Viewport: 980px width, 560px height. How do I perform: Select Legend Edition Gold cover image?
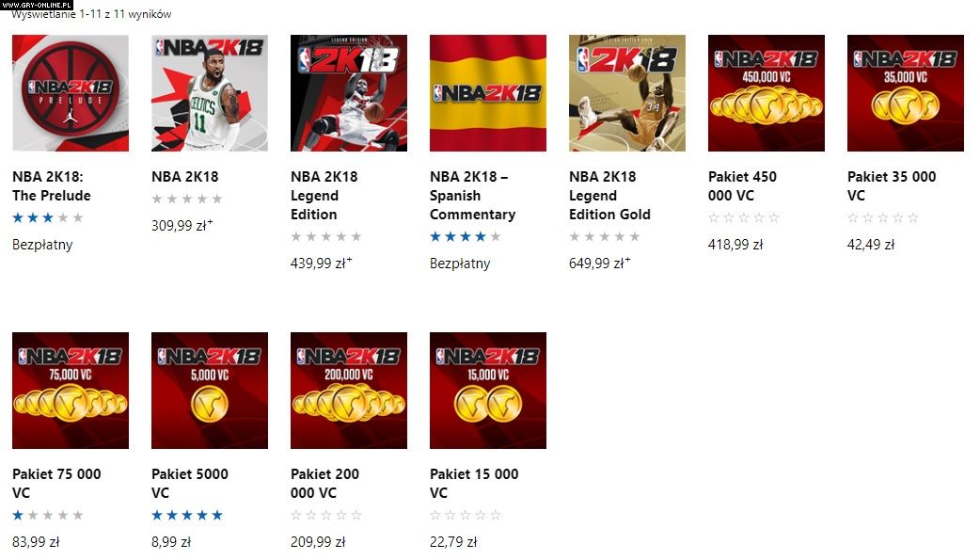coord(627,93)
